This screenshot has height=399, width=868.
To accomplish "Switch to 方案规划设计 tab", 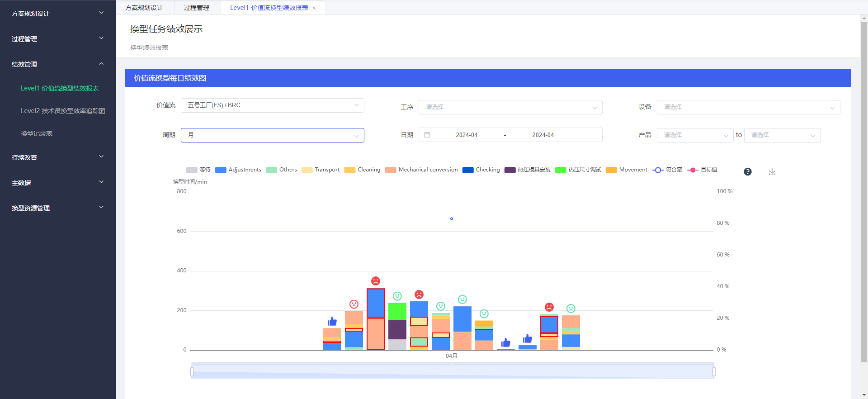I will [144, 8].
